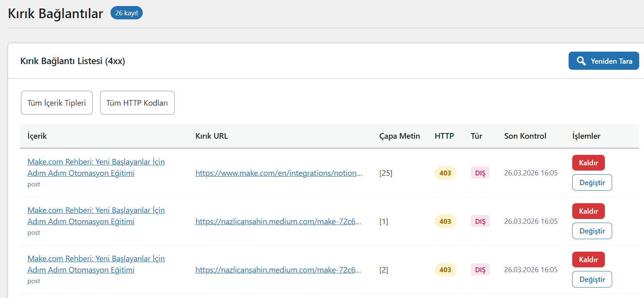Click the Yeniden Tara button
Image resolution: width=644 pixels, height=298 pixels.
[603, 61]
